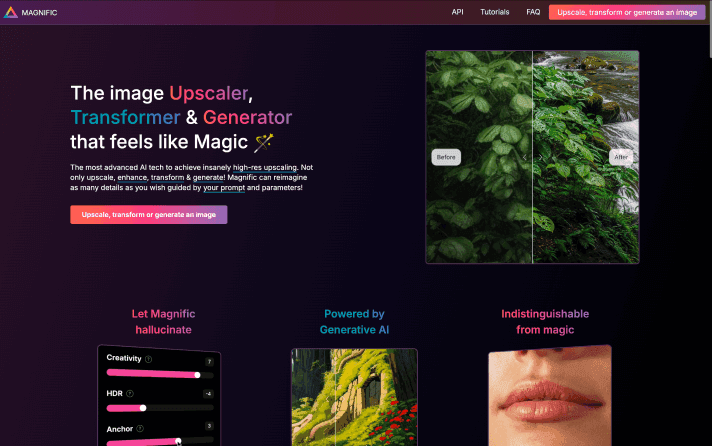Follow the your prompt link
712x446 pixels.
(x=224, y=188)
